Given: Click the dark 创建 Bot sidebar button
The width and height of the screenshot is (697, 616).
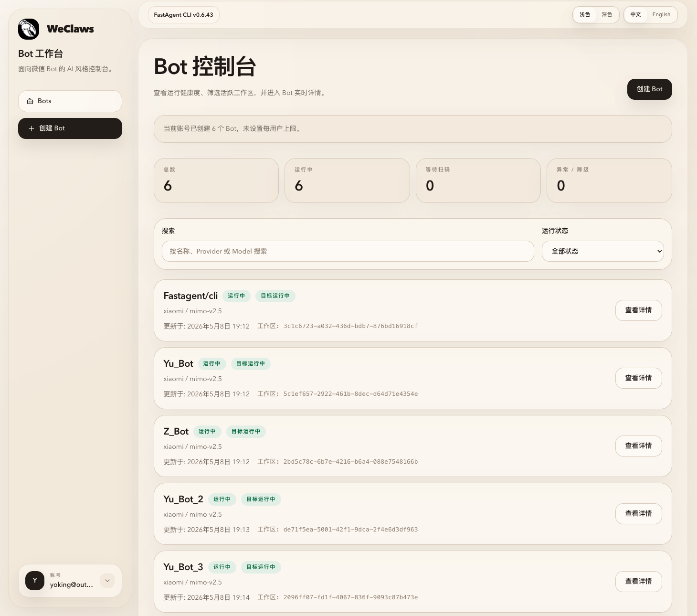Looking at the screenshot, I should click(x=70, y=128).
